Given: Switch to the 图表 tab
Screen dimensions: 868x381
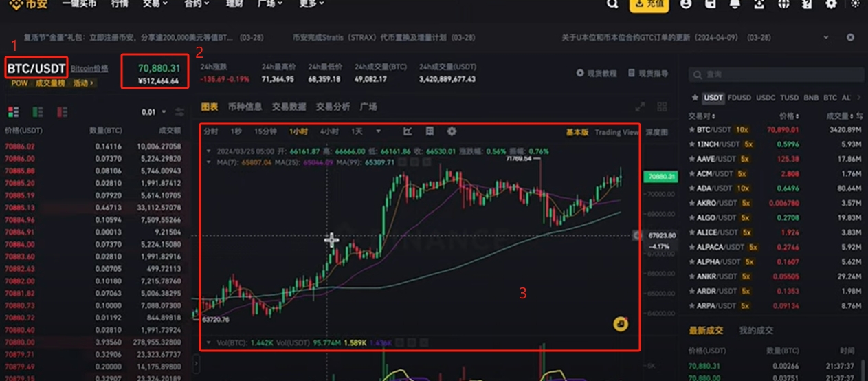Looking at the screenshot, I should click(x=210, y=107).
